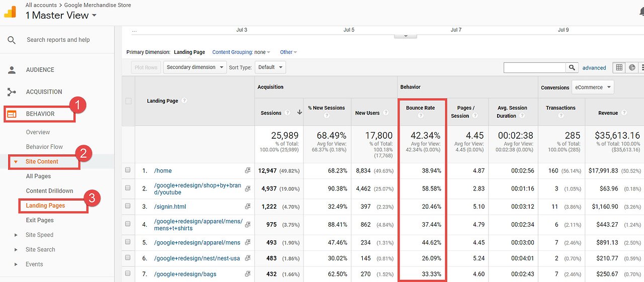Expand the Events section
644x282 pixels.
[x=16, y=264]
